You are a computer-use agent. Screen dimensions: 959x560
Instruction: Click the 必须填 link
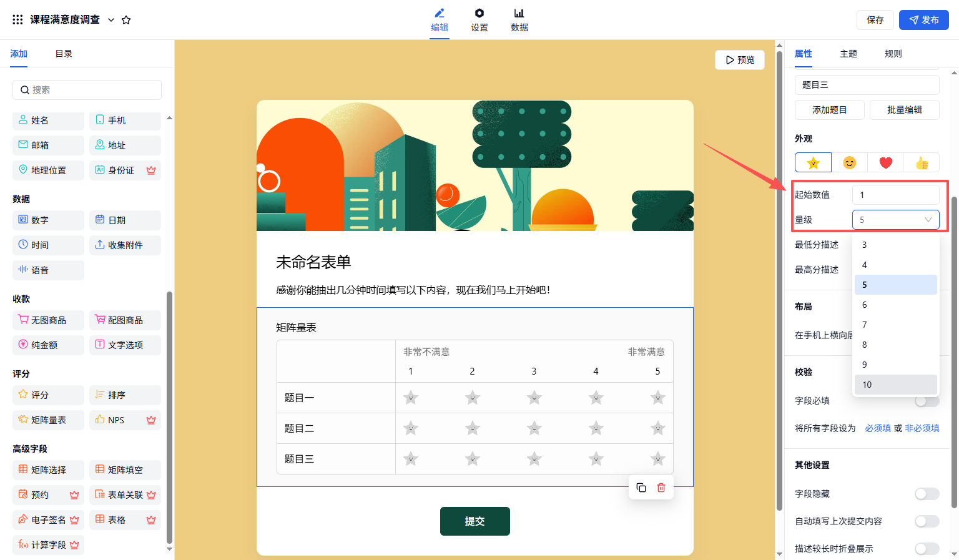tap(877, 428)
